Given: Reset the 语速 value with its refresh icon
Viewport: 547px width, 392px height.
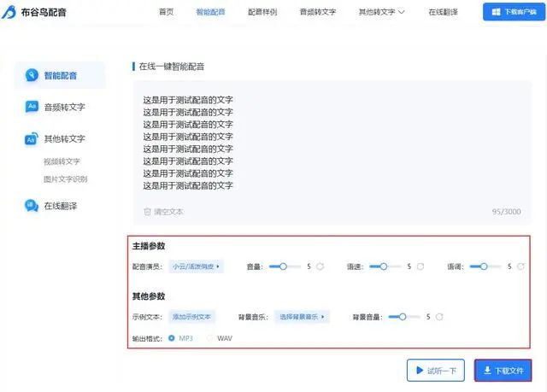Looking at the screenshot, I should [421, 266].
